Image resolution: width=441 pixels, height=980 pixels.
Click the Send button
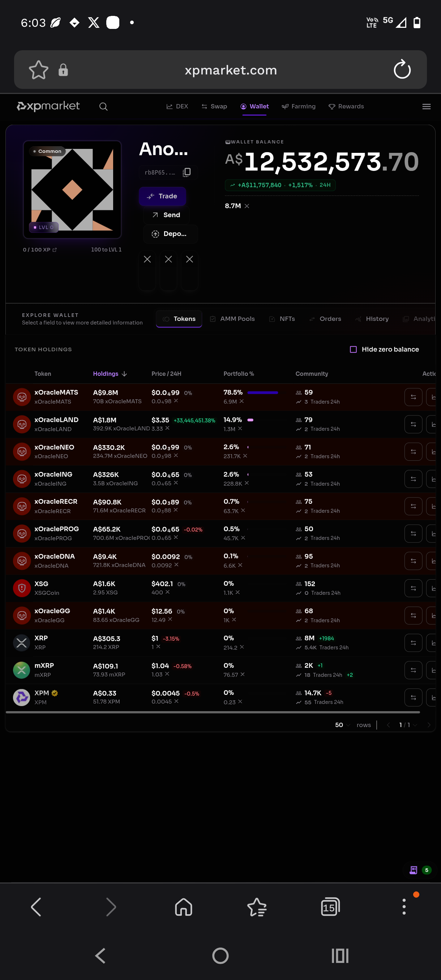pyautogui.click(x=166, y=215)
